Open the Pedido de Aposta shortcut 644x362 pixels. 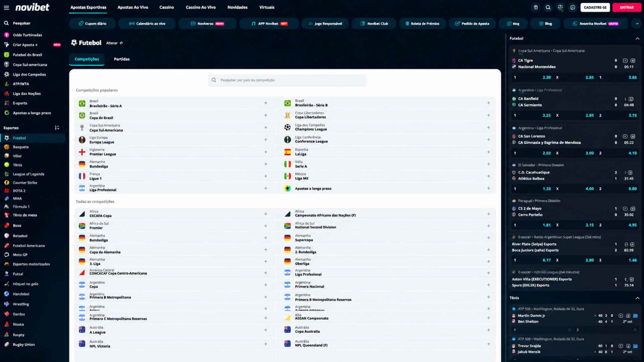(472, 23)
